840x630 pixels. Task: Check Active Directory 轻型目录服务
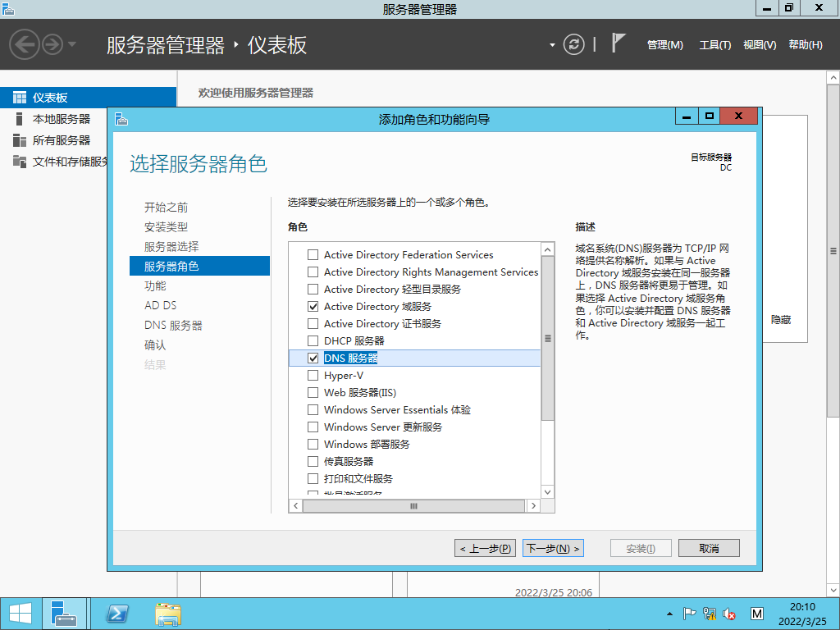pyautogui.click(x=313, y=290)
